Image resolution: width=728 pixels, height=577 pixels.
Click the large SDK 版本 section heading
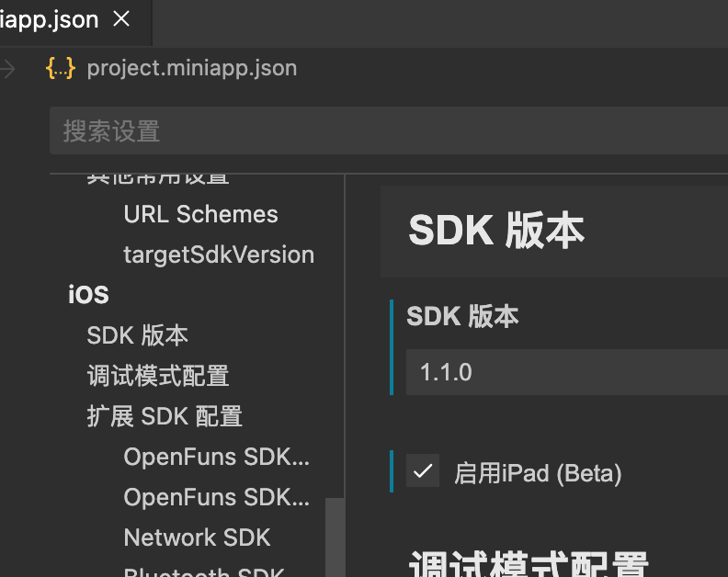495,232
